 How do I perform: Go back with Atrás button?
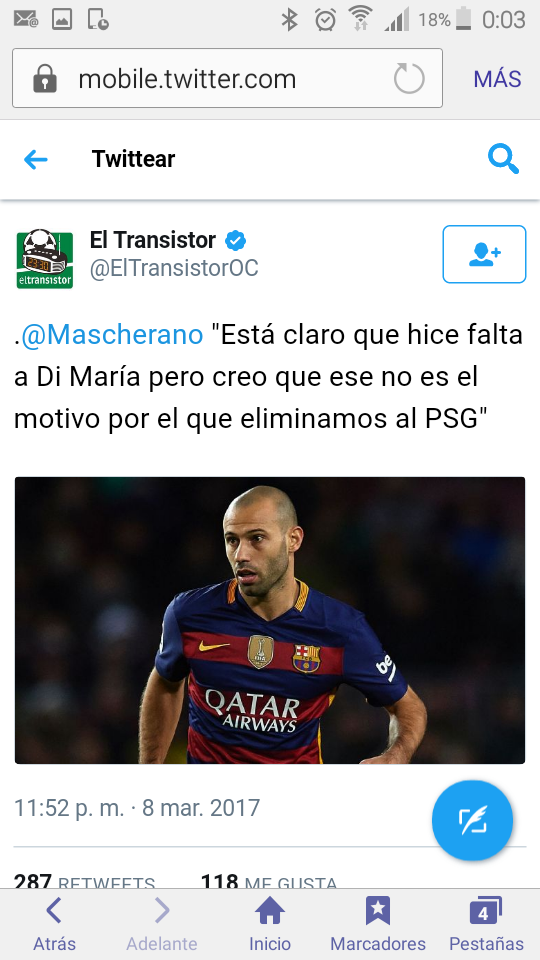(x=54, y=924)
